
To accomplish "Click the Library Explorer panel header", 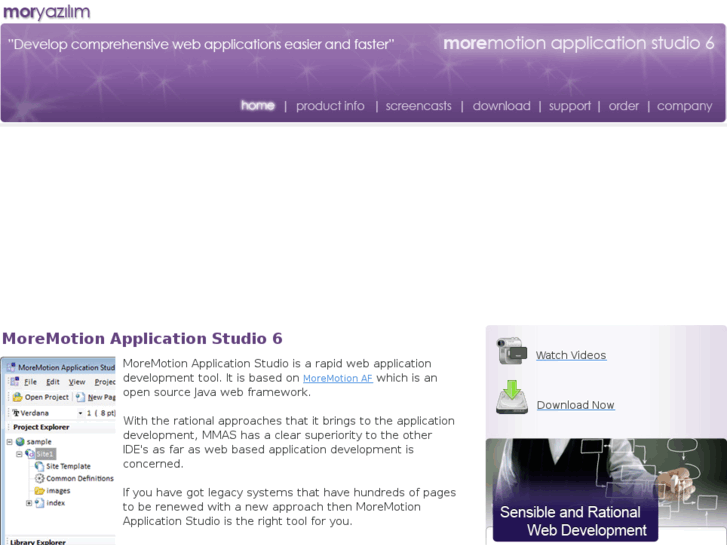I will pos(38,541).
